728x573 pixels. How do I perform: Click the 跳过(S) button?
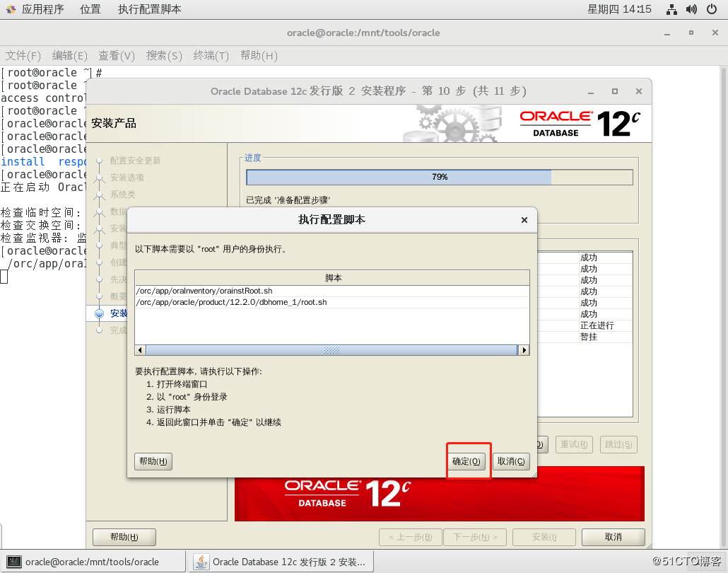pyautogui.click(x=618, y=445)
